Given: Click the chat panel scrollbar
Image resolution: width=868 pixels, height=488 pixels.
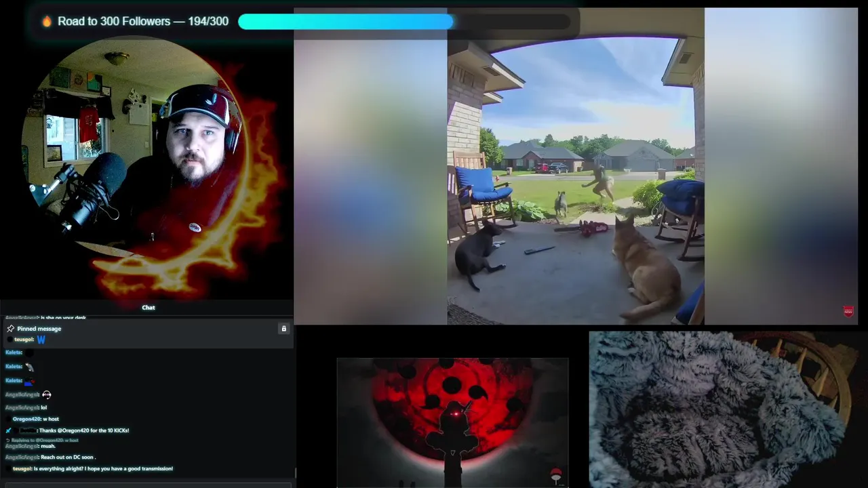Looking at the screenshot, I should point(295,472).
